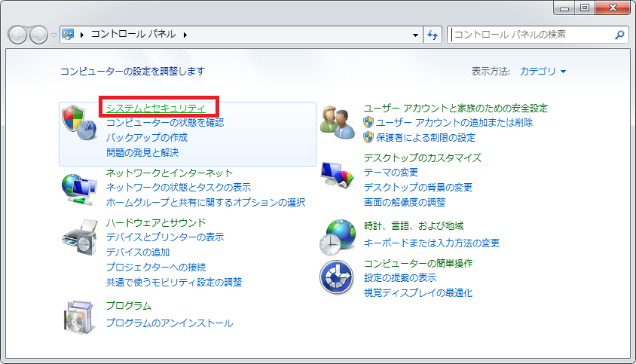This screenshot has width=636, height=364.
Task: Expand the breadcrumb arrow after コントロール パネル
Action: 185,35
